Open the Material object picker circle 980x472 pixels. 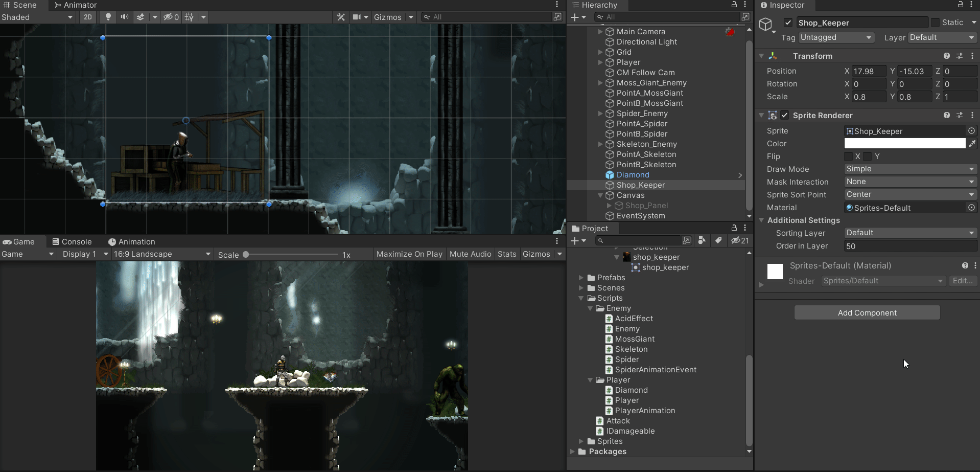[x=971, y=208]
